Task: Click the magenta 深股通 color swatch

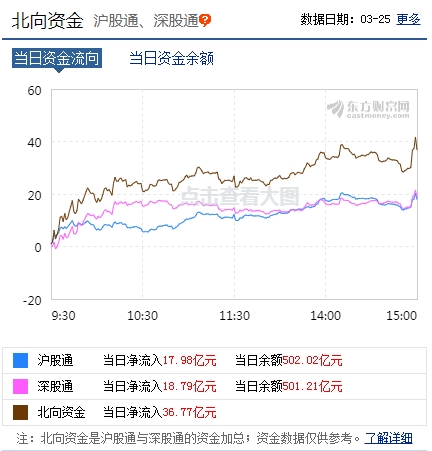Action: tap(20, 386)
